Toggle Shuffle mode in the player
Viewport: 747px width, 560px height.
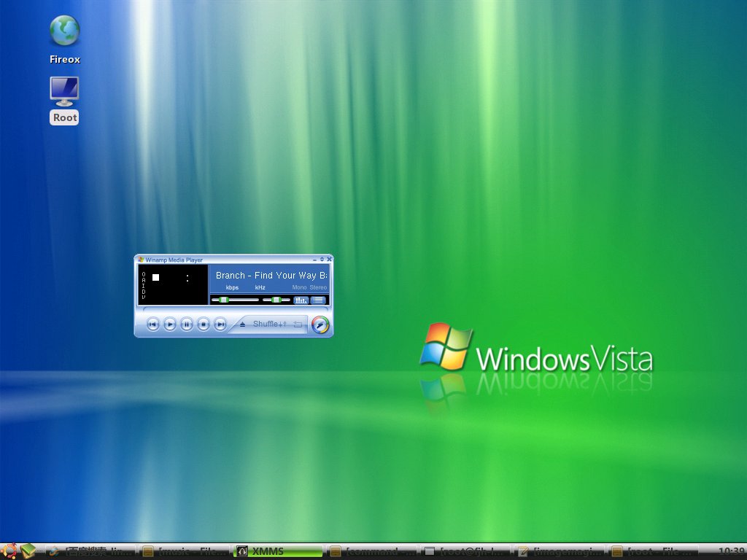pyautogui.click(x=270, y=324)
